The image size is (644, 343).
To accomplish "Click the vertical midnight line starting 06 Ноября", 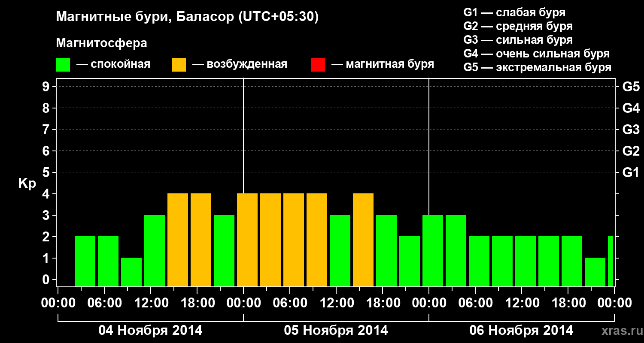I will [429, 146].
